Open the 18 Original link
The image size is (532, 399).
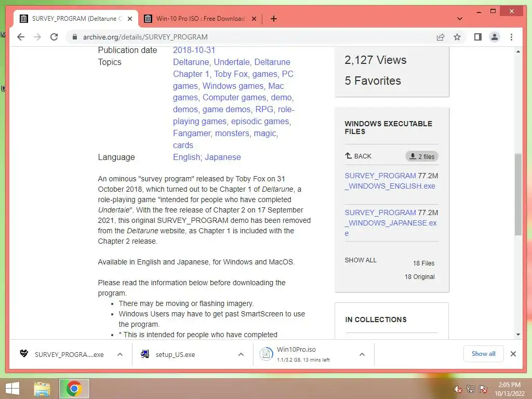pyautogui.click(x=419, y=277)
